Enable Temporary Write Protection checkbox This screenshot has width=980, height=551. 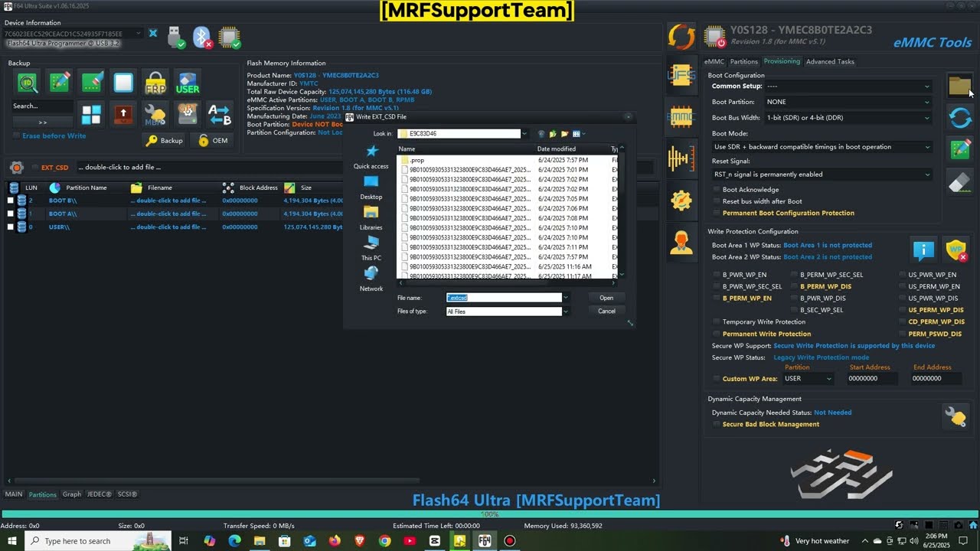[x=717, y=322]
